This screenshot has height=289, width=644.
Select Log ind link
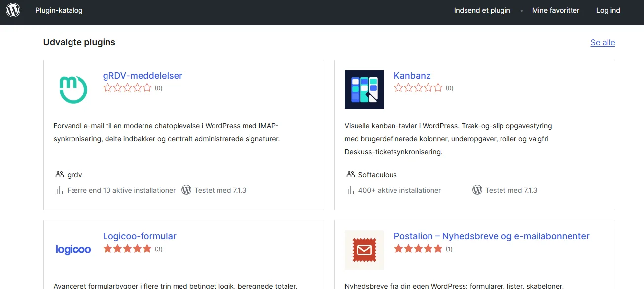point(608,10)
